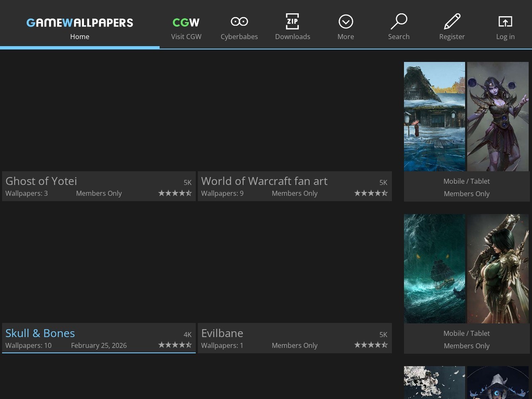Click the Ghost of Yotei star rating
The image size is (532, 399).
point(175,193)
